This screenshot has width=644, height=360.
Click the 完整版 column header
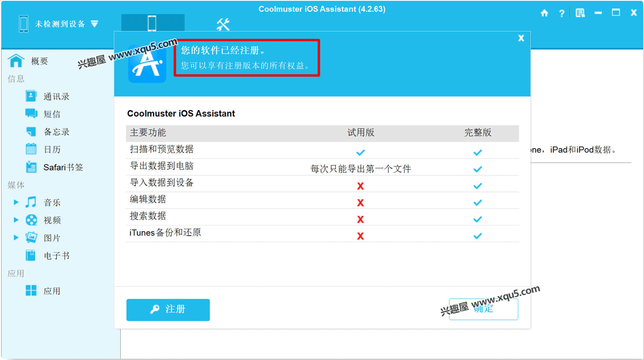[478, 133]
